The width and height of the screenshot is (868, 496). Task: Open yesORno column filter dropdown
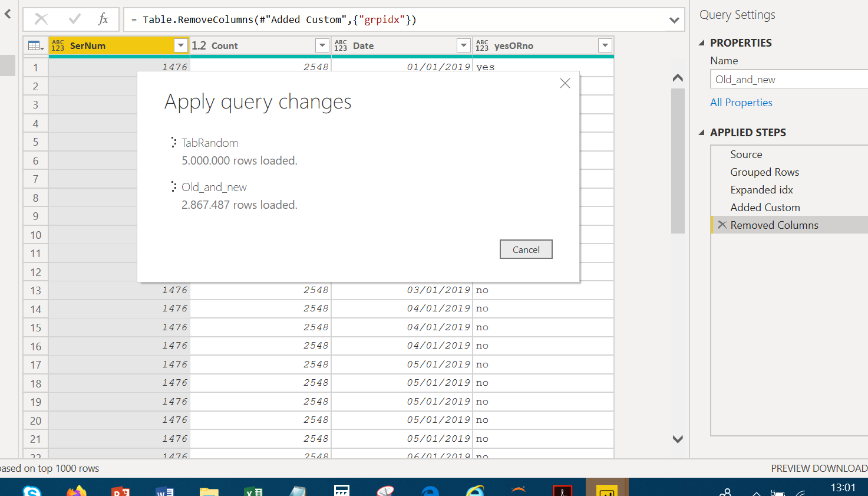605,45
